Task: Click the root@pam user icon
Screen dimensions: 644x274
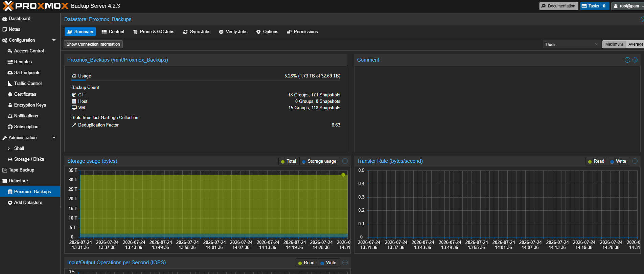Action: tap(616, 6)
